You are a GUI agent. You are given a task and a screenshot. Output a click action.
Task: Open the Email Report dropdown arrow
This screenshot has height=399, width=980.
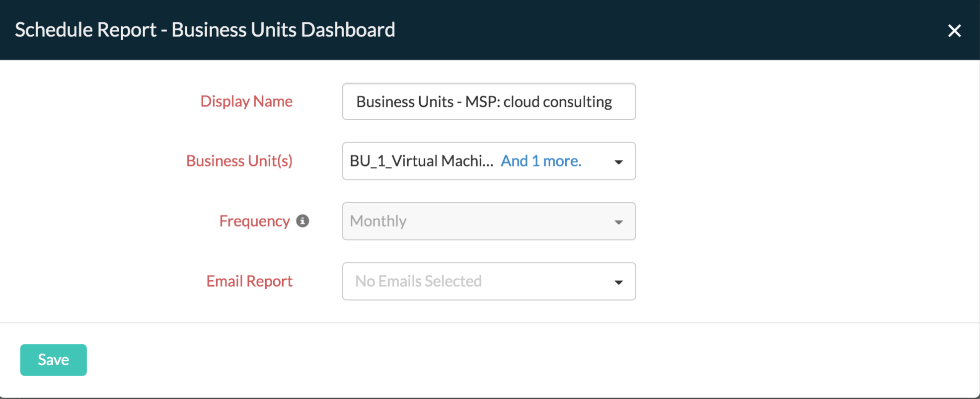pos(618,282)
